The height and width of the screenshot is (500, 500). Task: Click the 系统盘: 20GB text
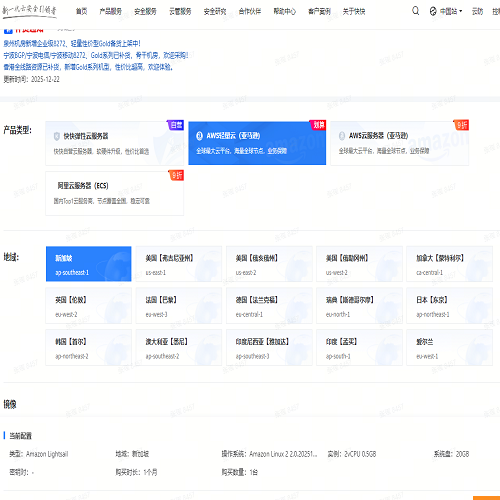(451, 454)
